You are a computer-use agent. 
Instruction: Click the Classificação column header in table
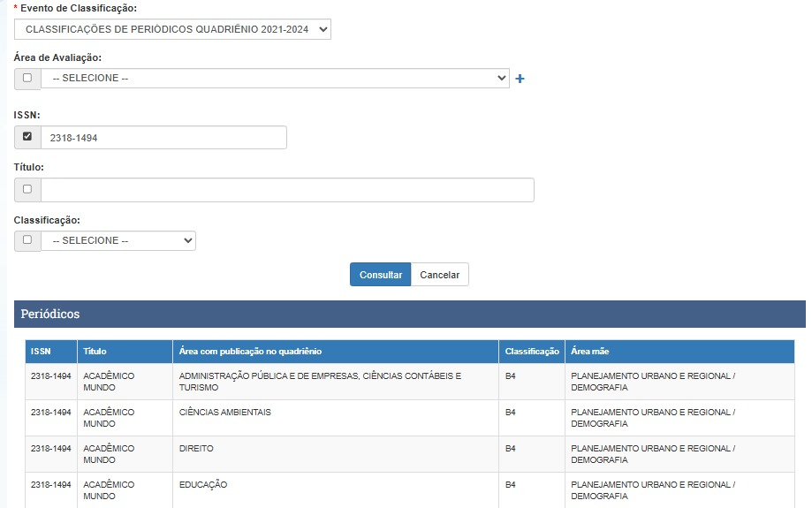coord(532,352)
